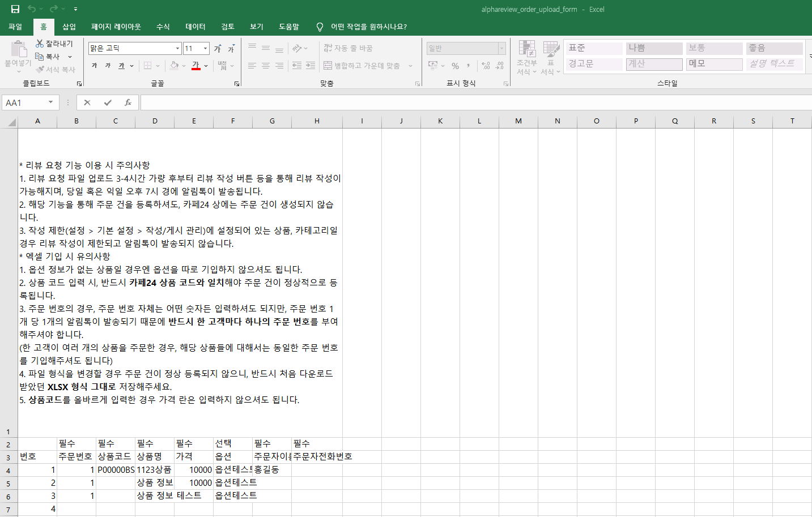812x517 pixels.
Task: Toggle 자동 줄 바꿈 wrap text
Action: click(348, 48)
